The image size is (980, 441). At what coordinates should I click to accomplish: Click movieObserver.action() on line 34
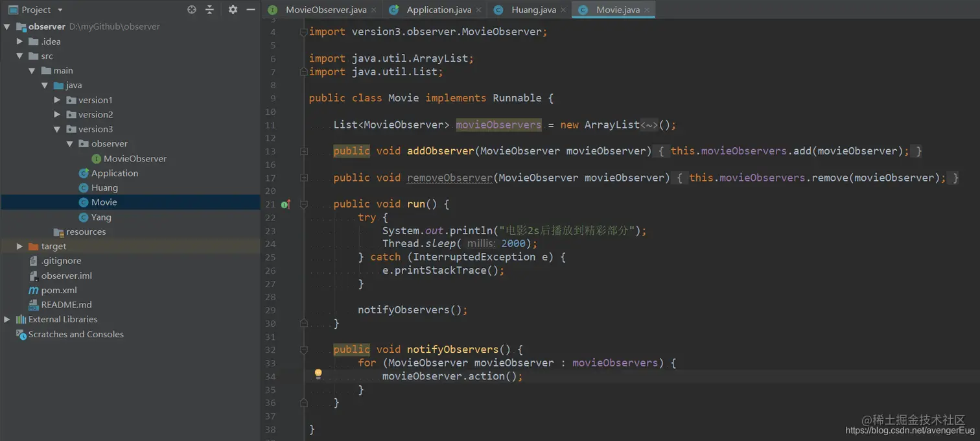pyautogui.click(x=449, y=376)
